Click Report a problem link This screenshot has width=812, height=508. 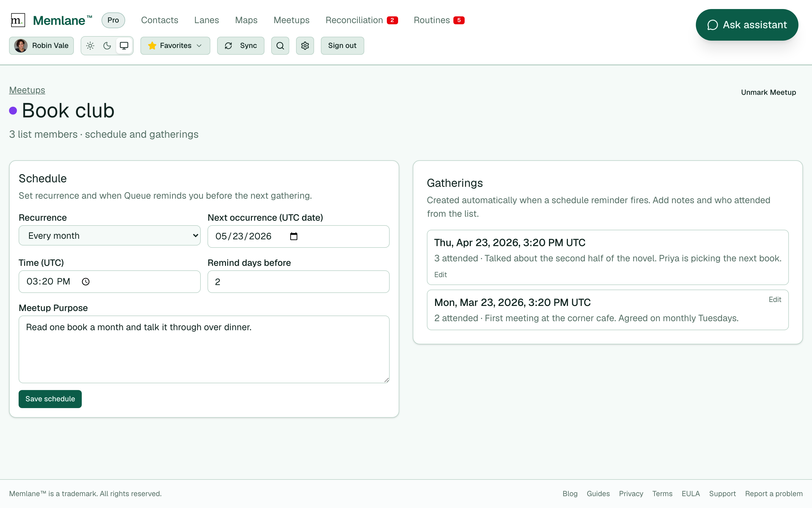pos(774,494)
